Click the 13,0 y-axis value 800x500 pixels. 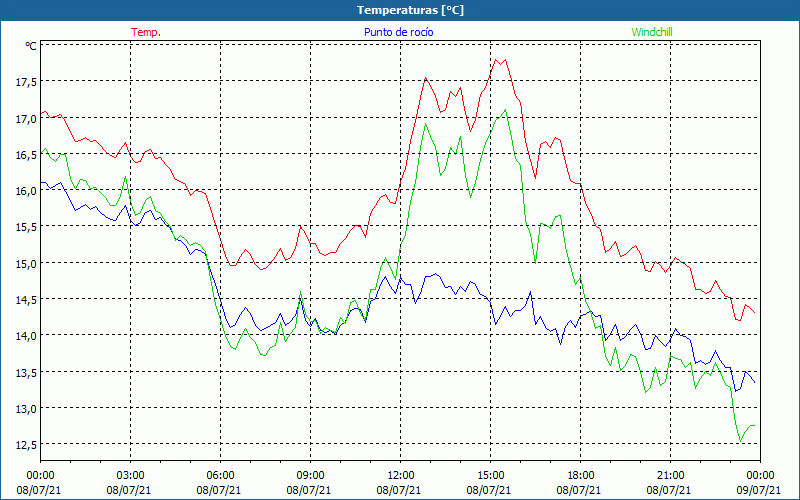[x=26, y=410]
